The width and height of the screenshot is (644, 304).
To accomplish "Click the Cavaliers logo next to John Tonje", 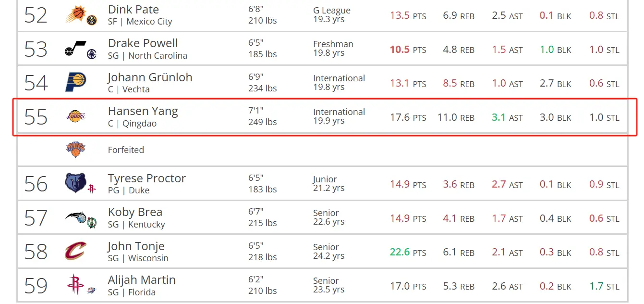I will (x=75, y=251).
